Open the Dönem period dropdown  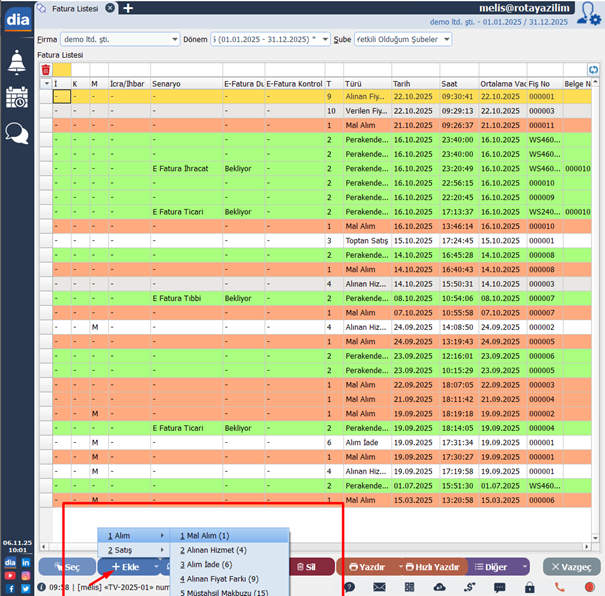coord(326,39)
